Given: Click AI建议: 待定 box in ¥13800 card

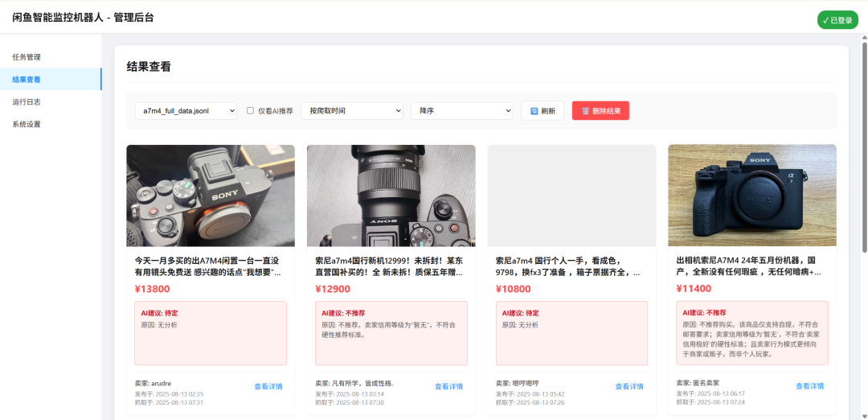Looking at the screenshot, I should [211, 333].
